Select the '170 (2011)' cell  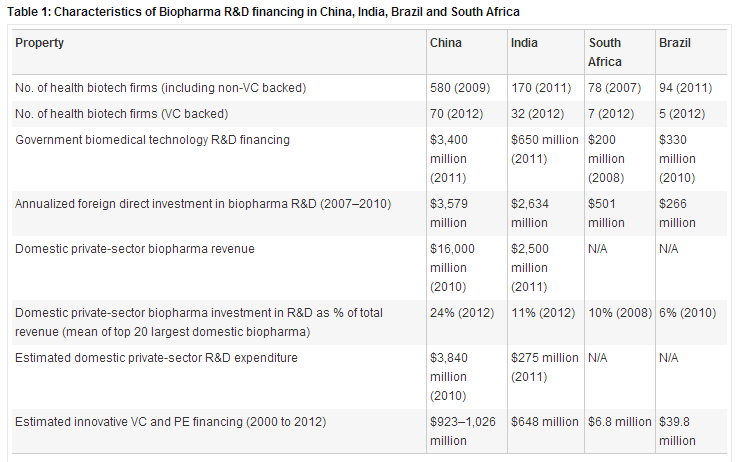[x=543, y=88]
